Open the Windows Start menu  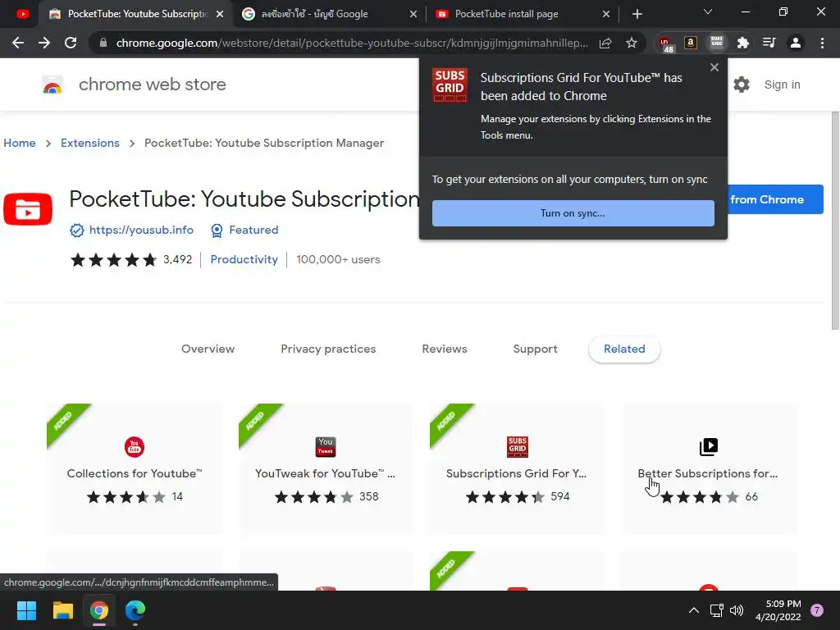pyautogui.click(x=26, y=610)
